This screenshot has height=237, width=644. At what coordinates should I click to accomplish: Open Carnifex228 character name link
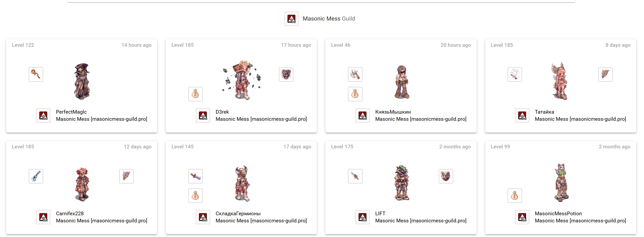click(x=70, y=213)
